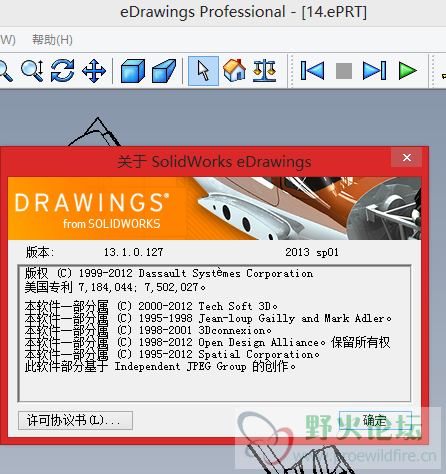Toggle perspective view cube icon
Viewport: 446px width, 474px height.
164,71
